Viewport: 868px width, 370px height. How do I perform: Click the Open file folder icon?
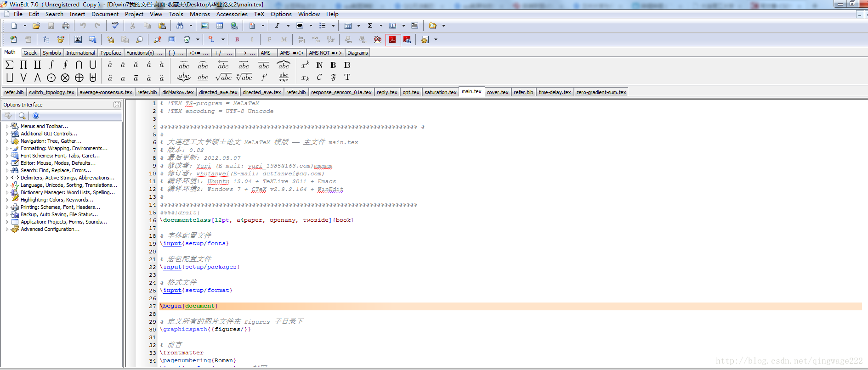tap(36, 26)
